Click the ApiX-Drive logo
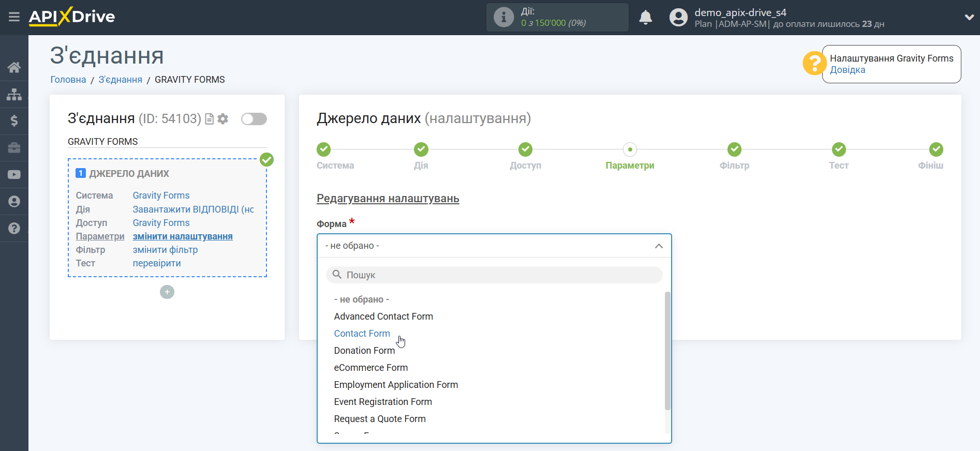 71,17
